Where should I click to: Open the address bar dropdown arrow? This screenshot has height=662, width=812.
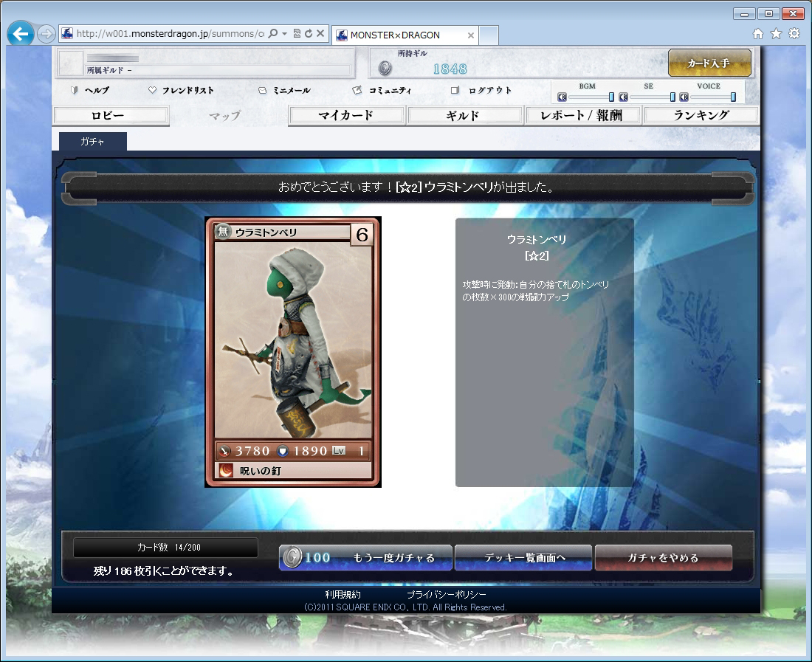click(x=285, y=34)
